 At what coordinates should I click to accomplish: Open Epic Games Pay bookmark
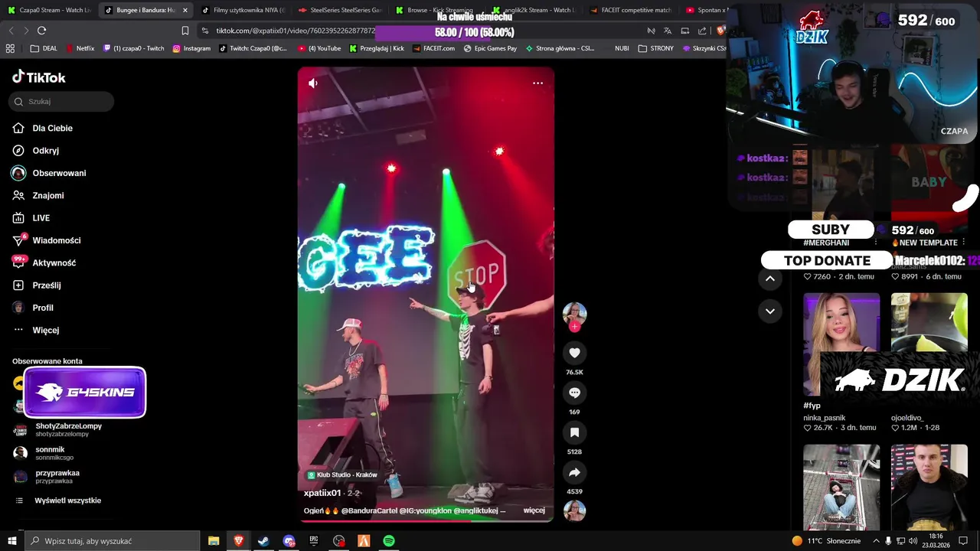[x=490, y=48]
